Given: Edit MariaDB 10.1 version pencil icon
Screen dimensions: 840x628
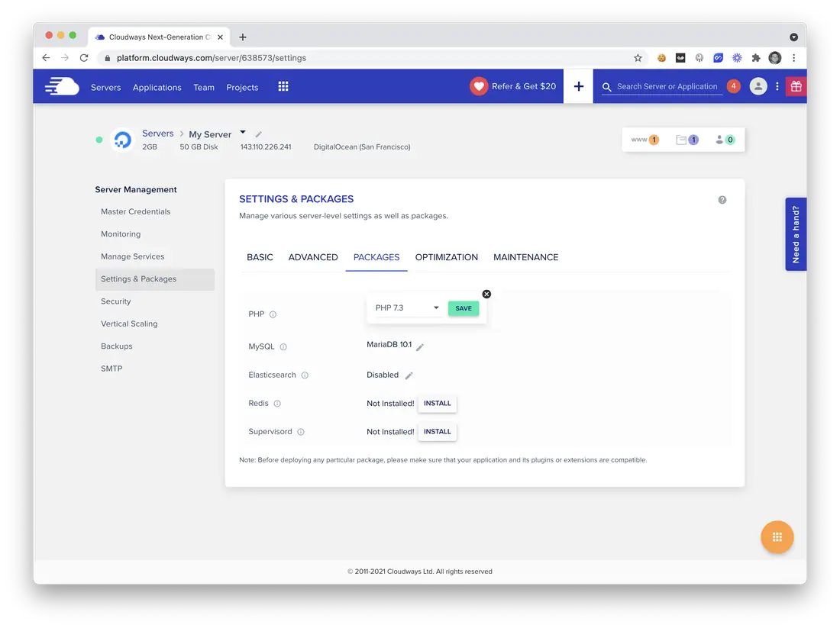Looking at the screenshot, I should pos(420,347).
